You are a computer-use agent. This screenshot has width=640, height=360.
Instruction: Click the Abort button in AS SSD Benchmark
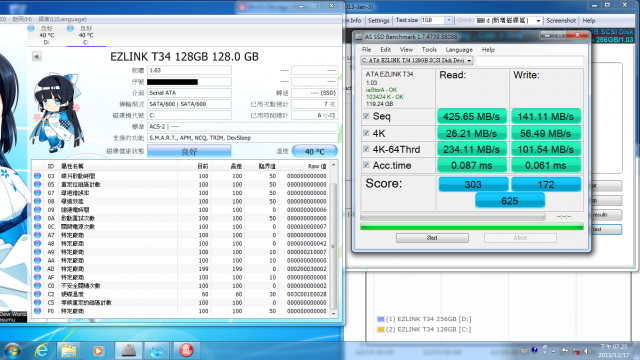[x=520, y=238]
